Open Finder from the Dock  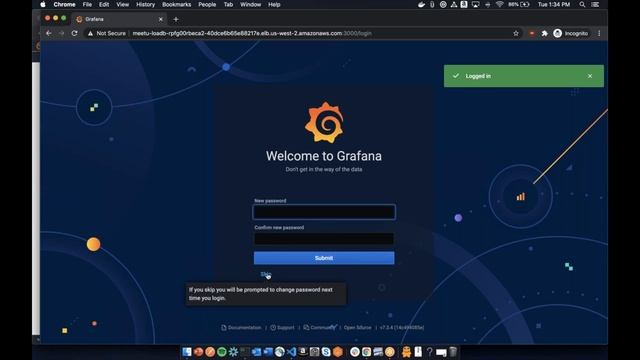tap(187, 352)
